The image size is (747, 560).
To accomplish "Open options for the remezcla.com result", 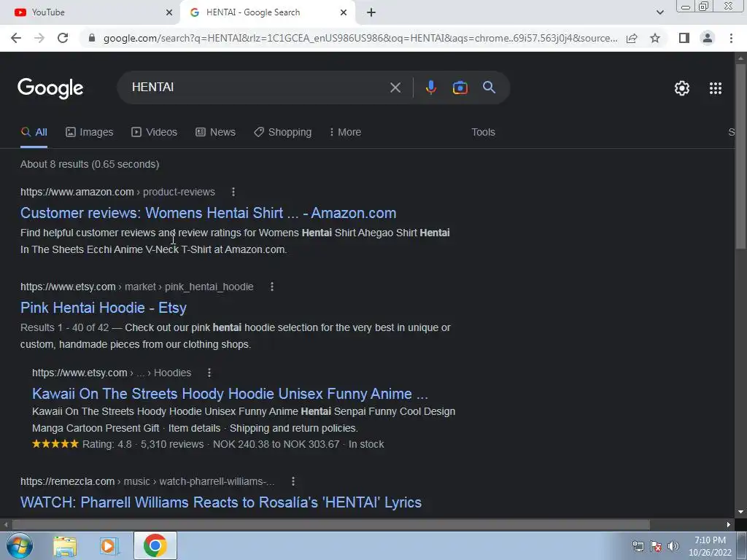I will click(293, 481).
